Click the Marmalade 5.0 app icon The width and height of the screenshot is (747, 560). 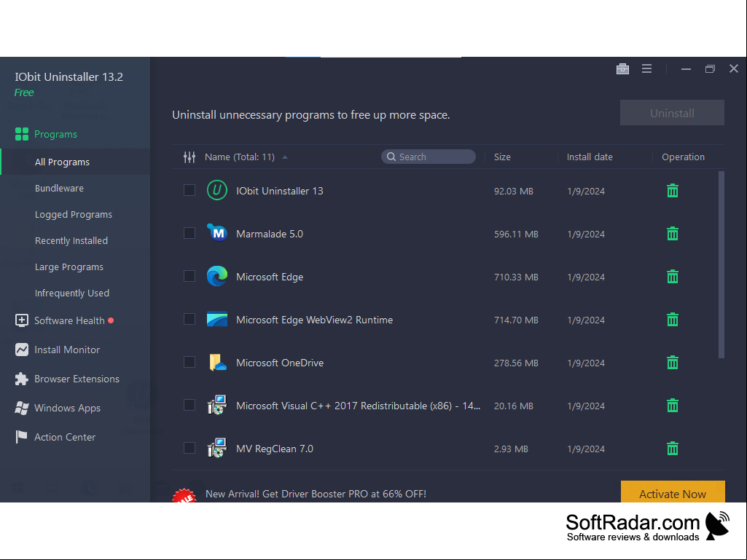[x=216, y=233]
